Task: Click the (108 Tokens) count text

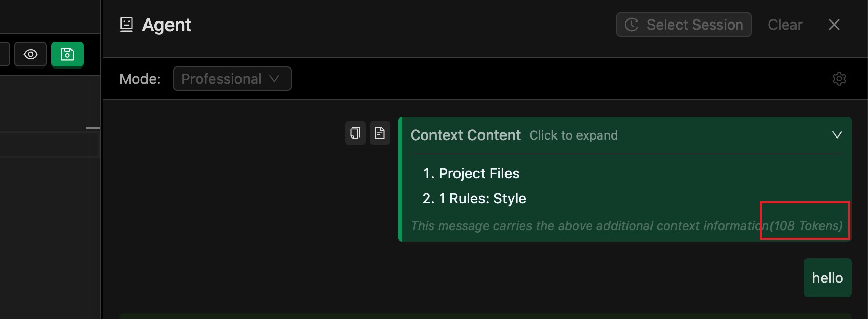Action: coord(806,226)
